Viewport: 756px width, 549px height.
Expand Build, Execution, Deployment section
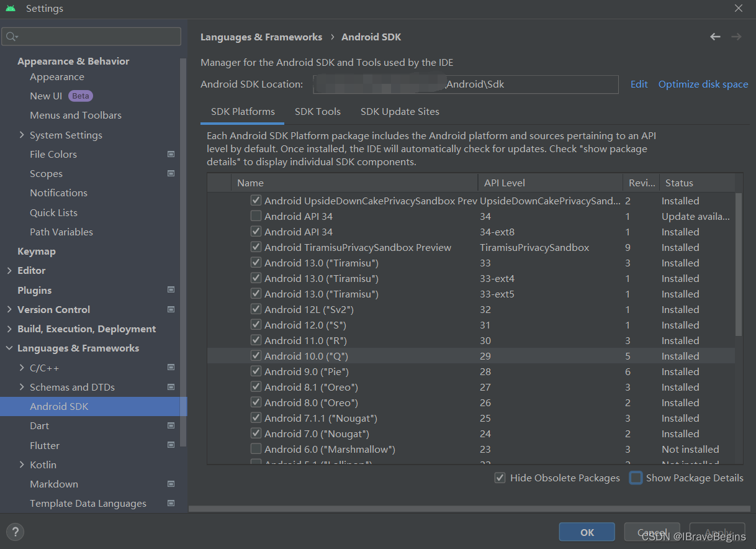click(x=9, y=329)
